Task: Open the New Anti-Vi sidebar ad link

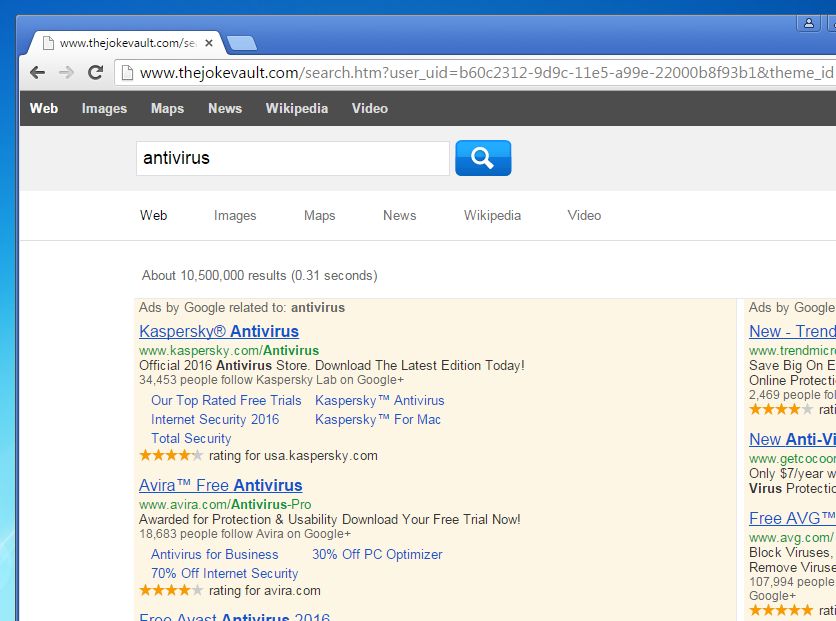Action: pos(792,439)
